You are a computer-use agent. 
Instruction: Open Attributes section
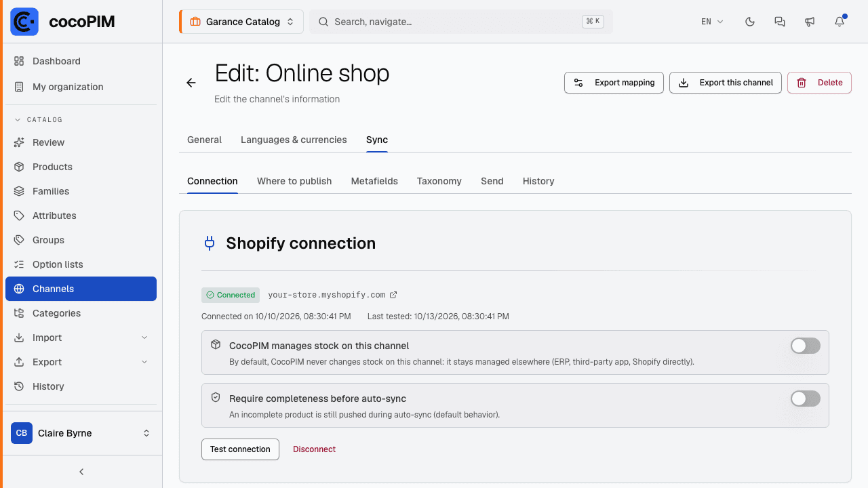[81, 216]
